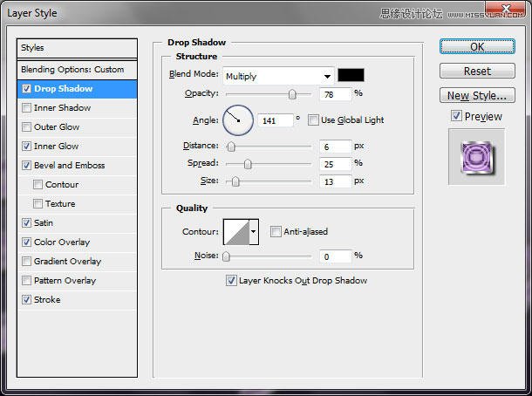Click the Noise value field
Screen dimensions: 532x396
[x=335, y=256]
